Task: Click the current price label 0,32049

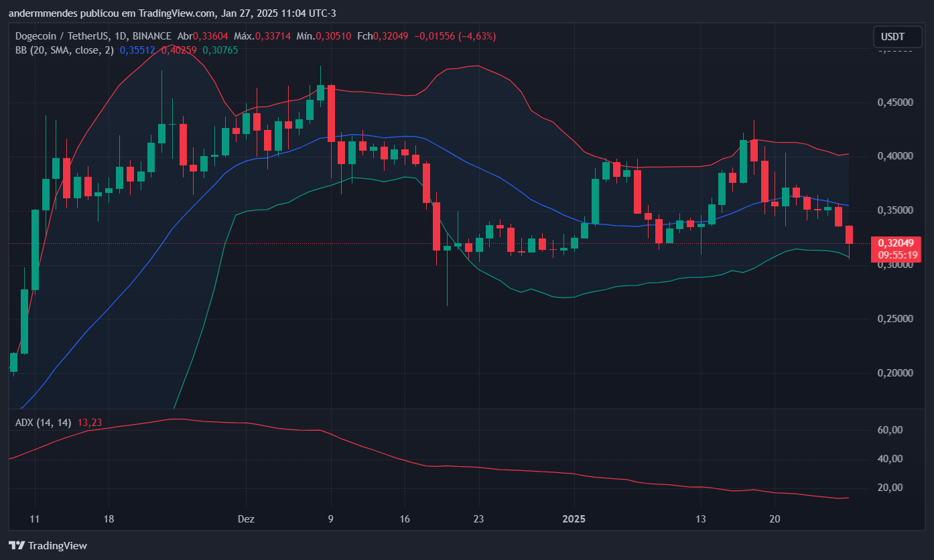Action: pos(894,243)
